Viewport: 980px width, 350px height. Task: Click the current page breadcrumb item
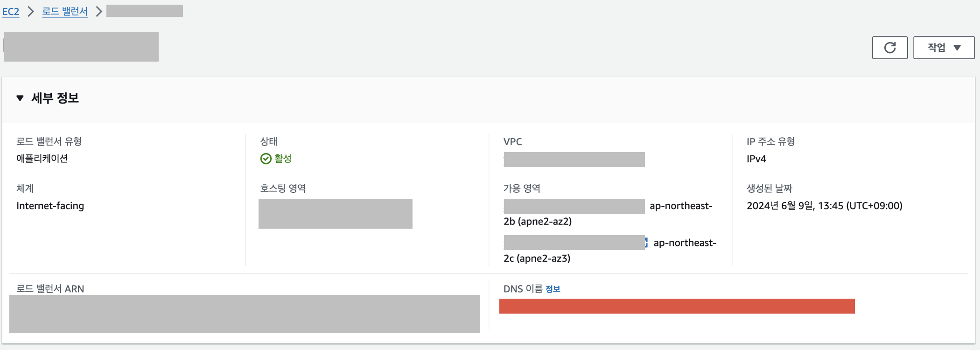point(145,11)
